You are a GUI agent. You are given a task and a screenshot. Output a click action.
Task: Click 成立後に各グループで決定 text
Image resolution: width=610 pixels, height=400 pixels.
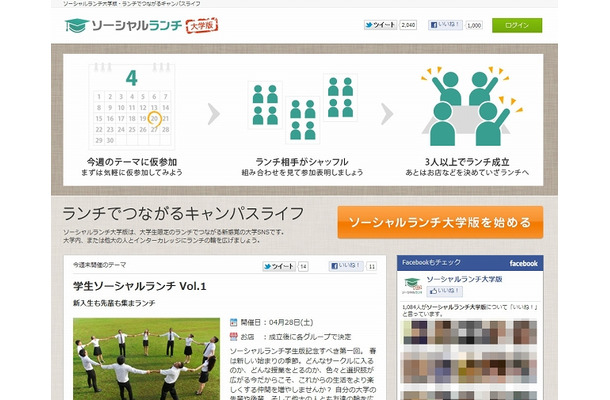(310, 337)
